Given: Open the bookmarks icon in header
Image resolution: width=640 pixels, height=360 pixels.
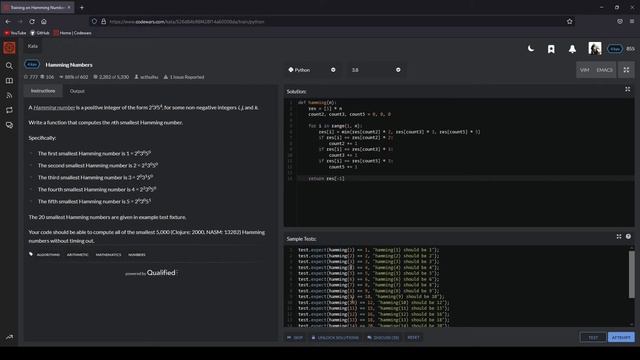Looking at the screenshot, I should (551, 49).
